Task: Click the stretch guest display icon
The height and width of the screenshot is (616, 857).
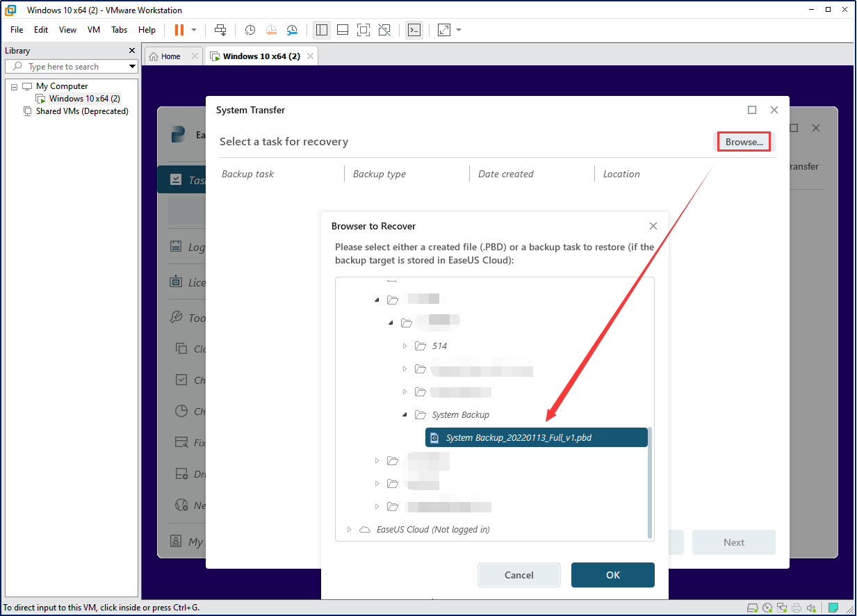Action: [x=443, y=30]
